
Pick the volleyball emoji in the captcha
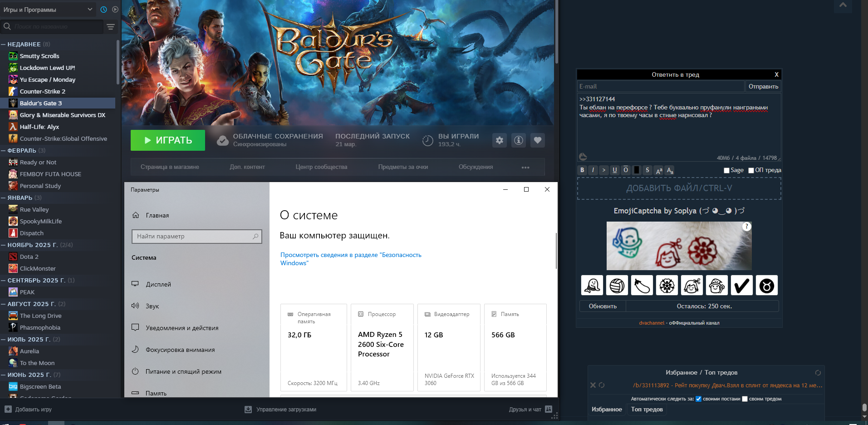point(617,285)
